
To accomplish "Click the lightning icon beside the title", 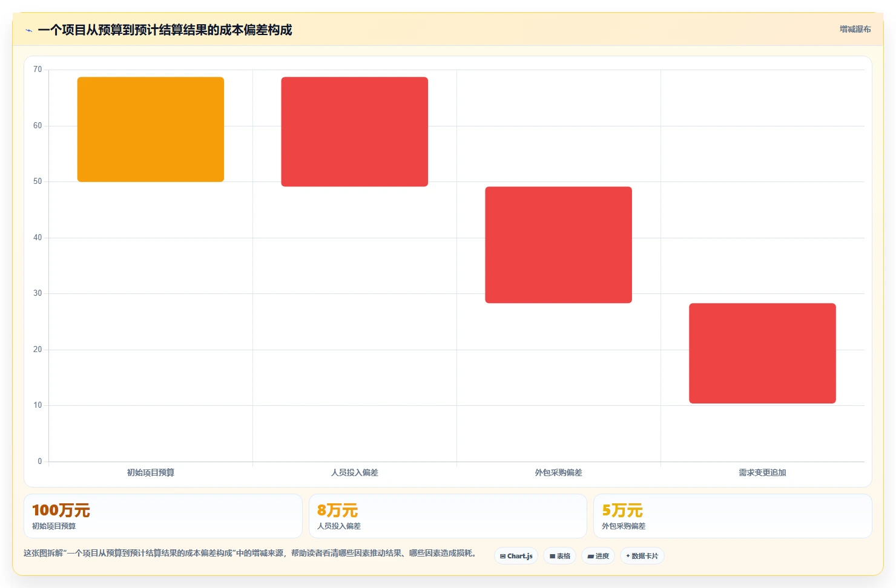I will click(28, 30).
